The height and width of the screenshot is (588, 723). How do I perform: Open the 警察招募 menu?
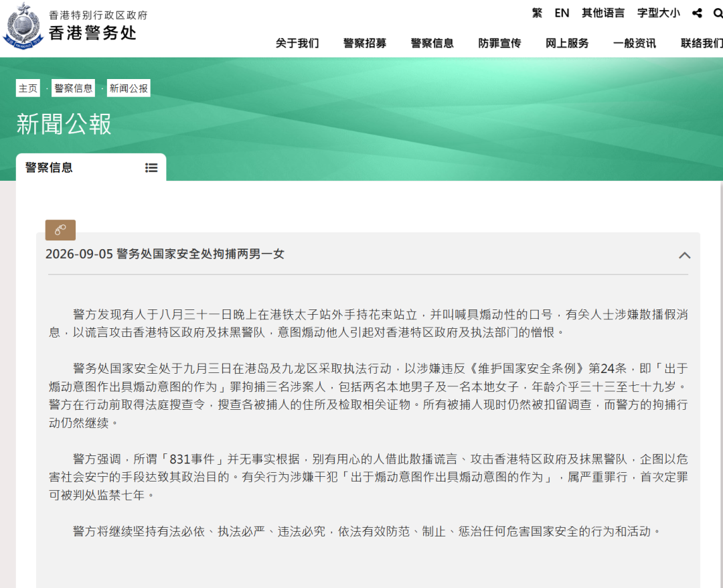(x=365, y=44)
